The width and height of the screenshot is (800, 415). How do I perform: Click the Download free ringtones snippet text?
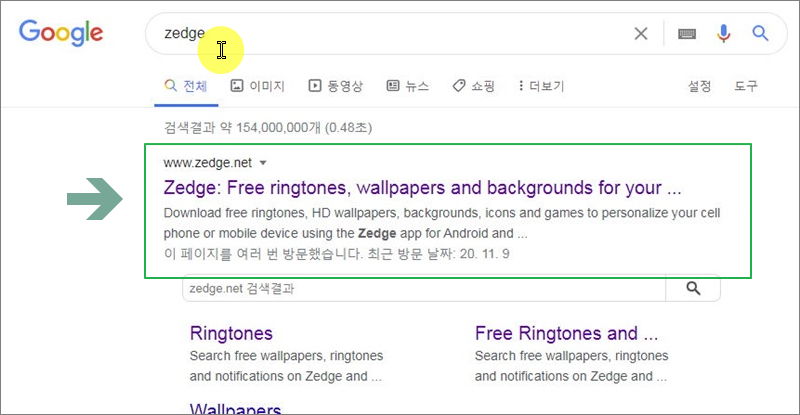pyautogui.click(x=442, y=223)
